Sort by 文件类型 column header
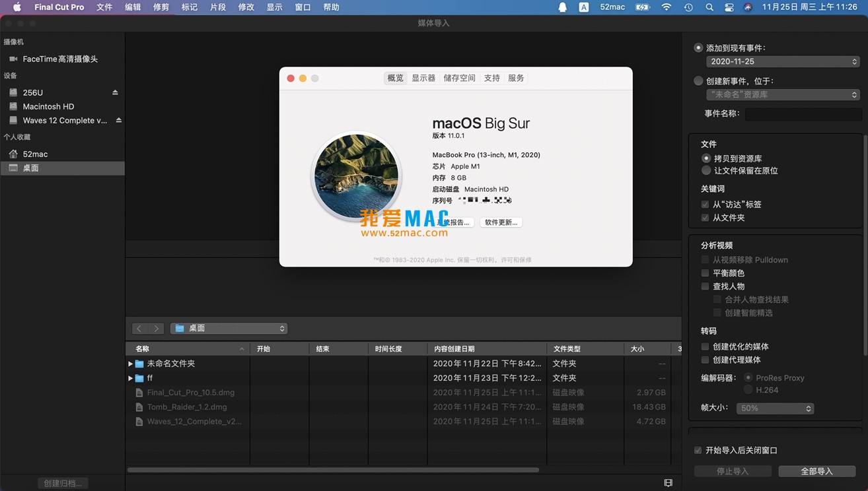 click(x=585, y=348)
